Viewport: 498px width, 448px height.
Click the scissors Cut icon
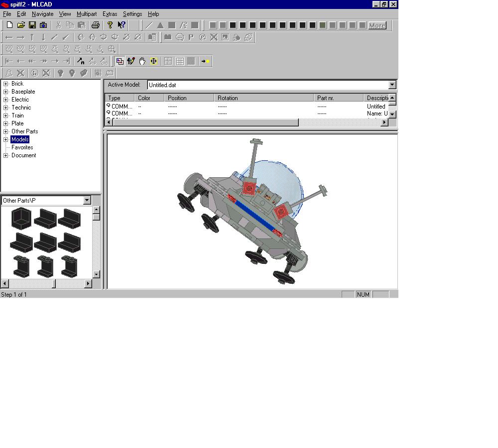click(x=58, y=25)
